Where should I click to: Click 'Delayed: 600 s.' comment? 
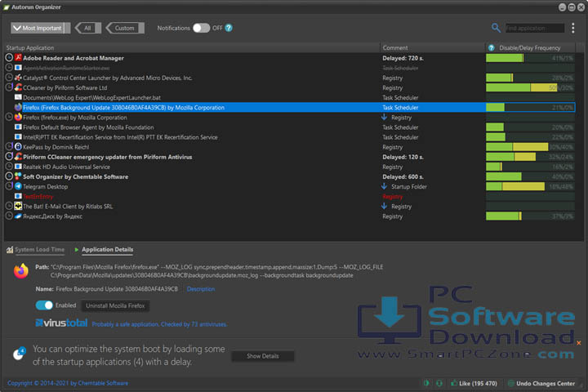(403, 176)
